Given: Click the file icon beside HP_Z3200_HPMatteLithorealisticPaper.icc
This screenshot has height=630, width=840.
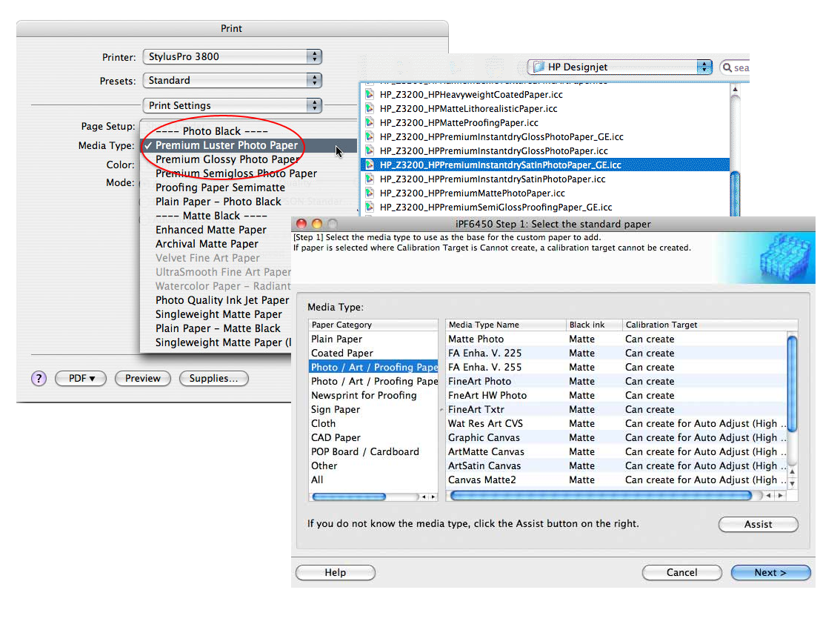Looking at the screenshot, I should click(x=369, y=108).
